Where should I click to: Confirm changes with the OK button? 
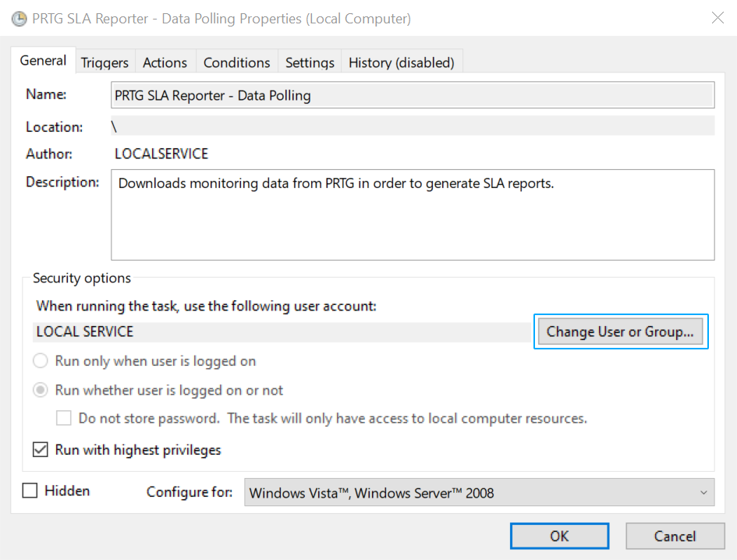pyautogui.click(x=559, y=536)
